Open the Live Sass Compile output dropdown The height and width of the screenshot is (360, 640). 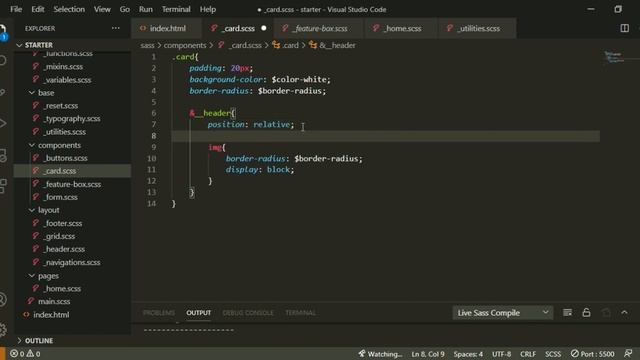click(x=503, y=313)
